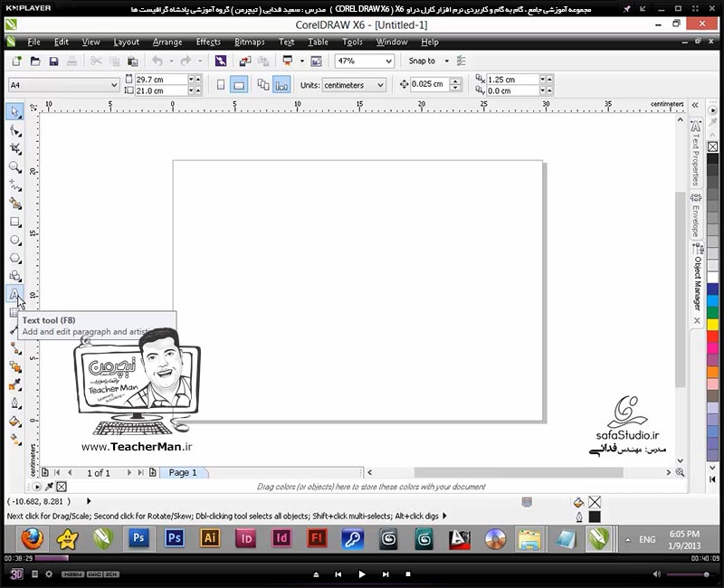Select the no-color X swatch in palette
This screenshot has width=724, height=588.
pos(712,147)
